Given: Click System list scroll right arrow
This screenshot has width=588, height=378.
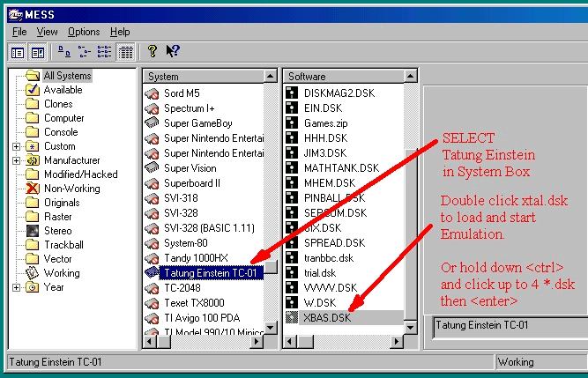Looking at the screenshot, I should [x=257, y=342].
